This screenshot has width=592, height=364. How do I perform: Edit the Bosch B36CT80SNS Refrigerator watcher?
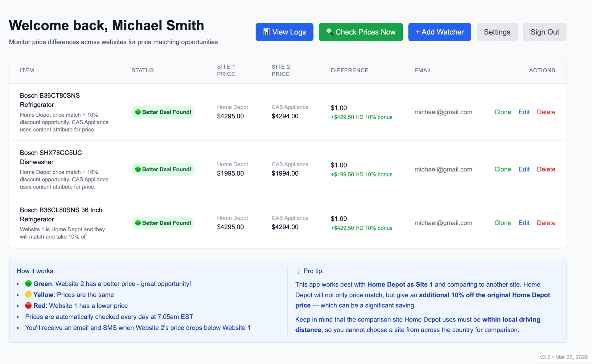tap(524, 112)
